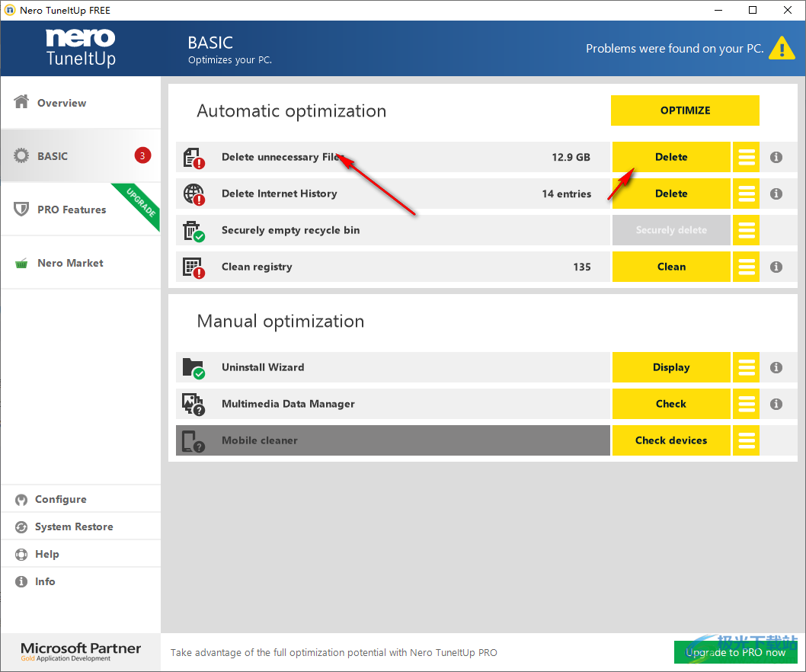Open the Nero Market basket icon
The width and height of the screenshot is (806, 672).
[21, 264]
